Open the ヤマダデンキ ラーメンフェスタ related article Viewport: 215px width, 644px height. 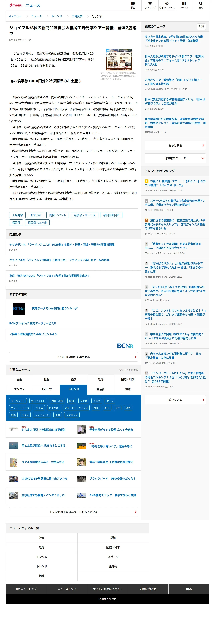[x=62, y=244]
